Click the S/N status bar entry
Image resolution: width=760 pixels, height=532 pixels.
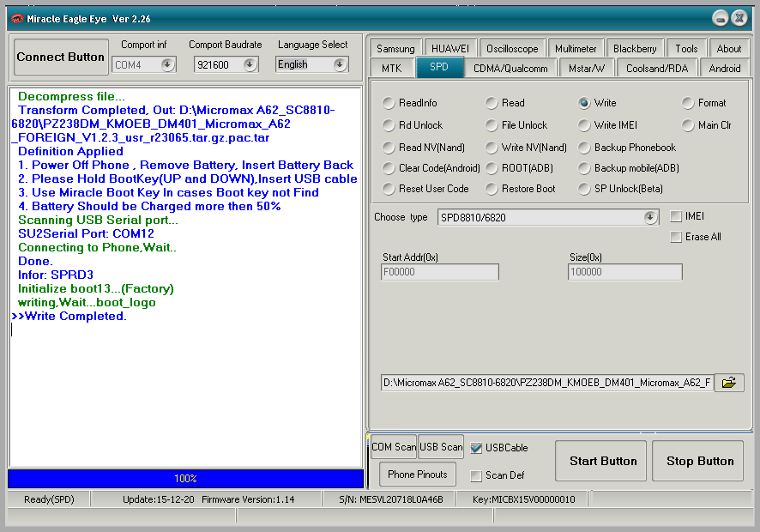pyautogui.click(x=390, y=499)
